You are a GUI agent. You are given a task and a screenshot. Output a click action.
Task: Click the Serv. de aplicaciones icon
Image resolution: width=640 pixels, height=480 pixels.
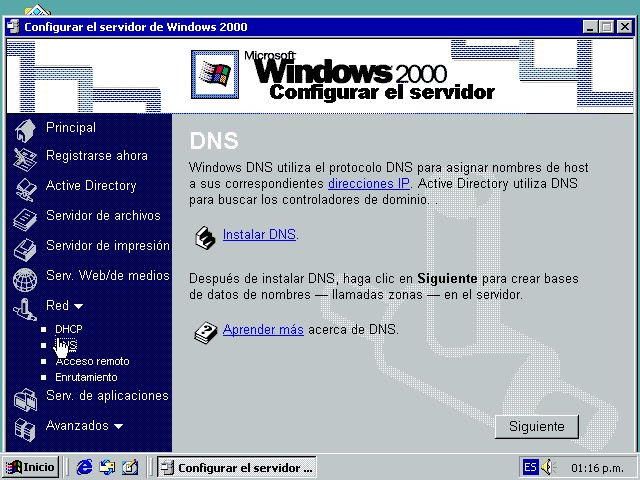click(25, 400)
